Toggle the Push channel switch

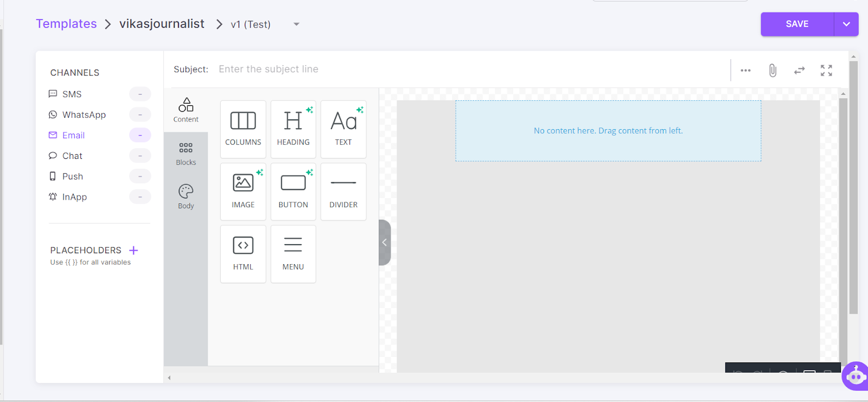click(140, 176)
